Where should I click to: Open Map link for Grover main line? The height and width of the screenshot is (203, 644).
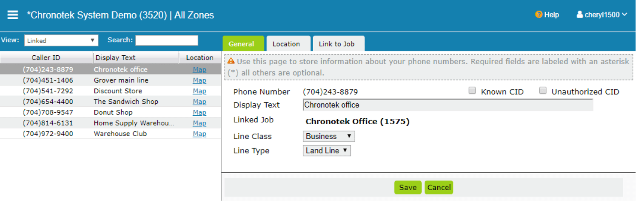199,80
